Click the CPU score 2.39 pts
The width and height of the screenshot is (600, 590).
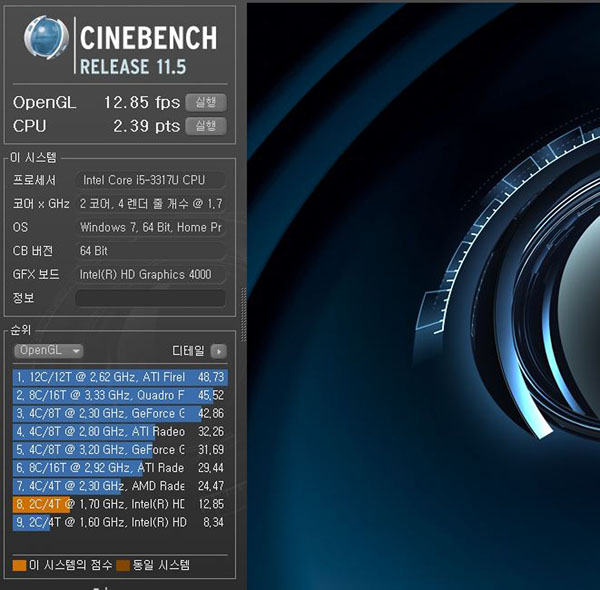[x=147, y=126]
